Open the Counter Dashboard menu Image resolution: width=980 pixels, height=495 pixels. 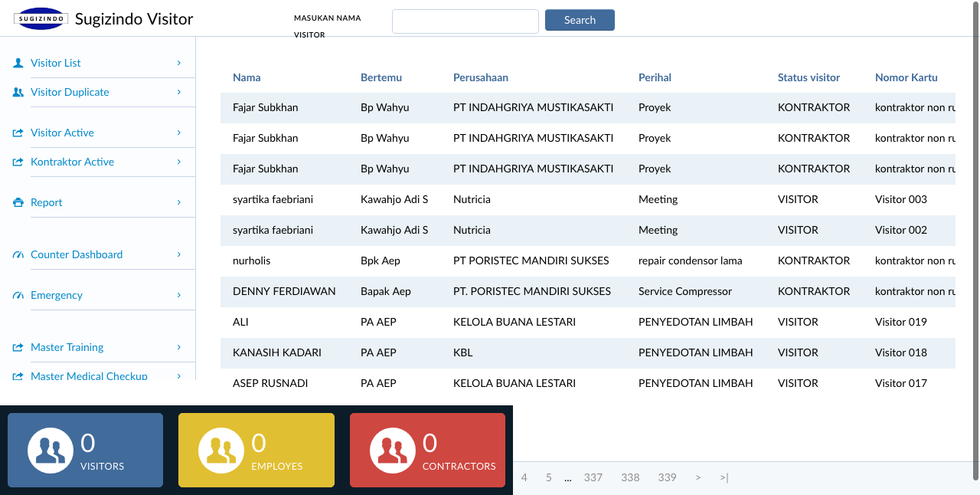point(98,254)
